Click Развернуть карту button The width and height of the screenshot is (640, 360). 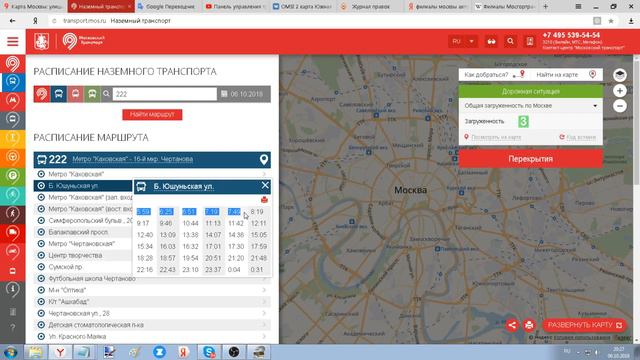tap(584, 325)
